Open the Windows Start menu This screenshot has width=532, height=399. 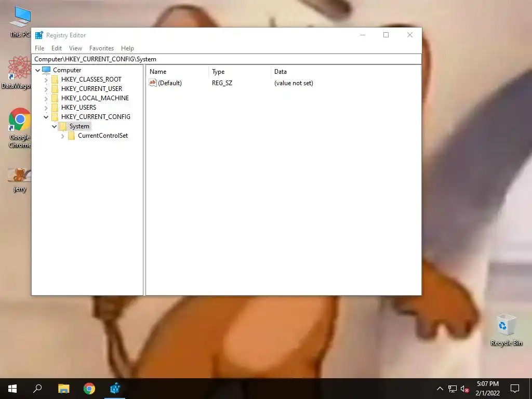[12, 389]
